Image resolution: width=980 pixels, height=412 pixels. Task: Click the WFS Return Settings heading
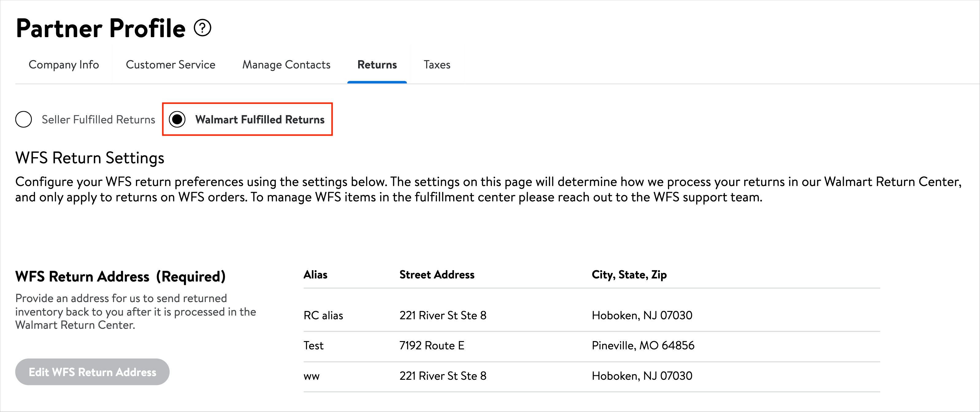(x=90, y=157)
